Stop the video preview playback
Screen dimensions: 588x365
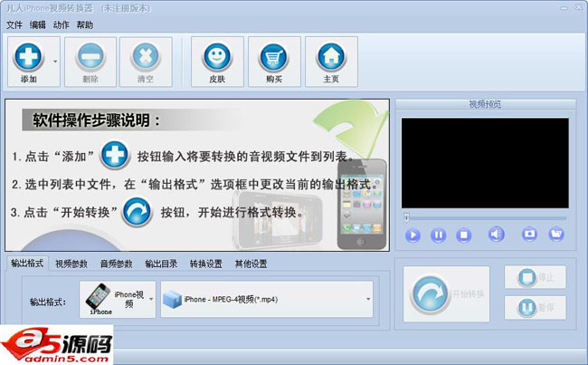(463, 235)
